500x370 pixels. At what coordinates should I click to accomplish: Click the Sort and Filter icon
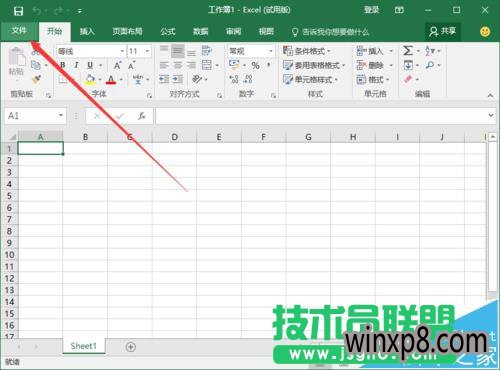[430, 51]
